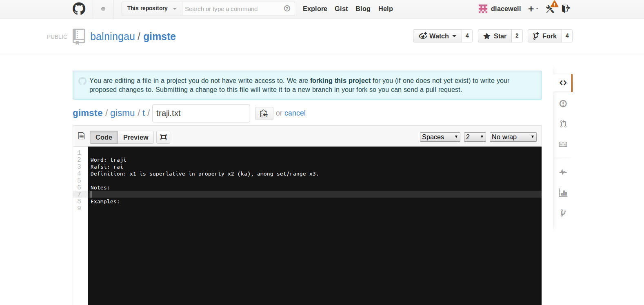
Task: Click line number 9 in gutter
Action: [79, 208]
